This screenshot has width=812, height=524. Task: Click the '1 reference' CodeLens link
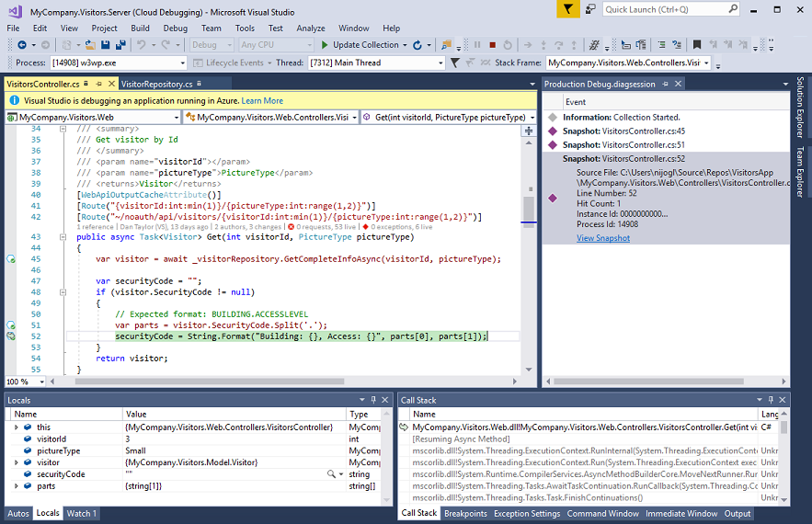(x=95, y=227)
